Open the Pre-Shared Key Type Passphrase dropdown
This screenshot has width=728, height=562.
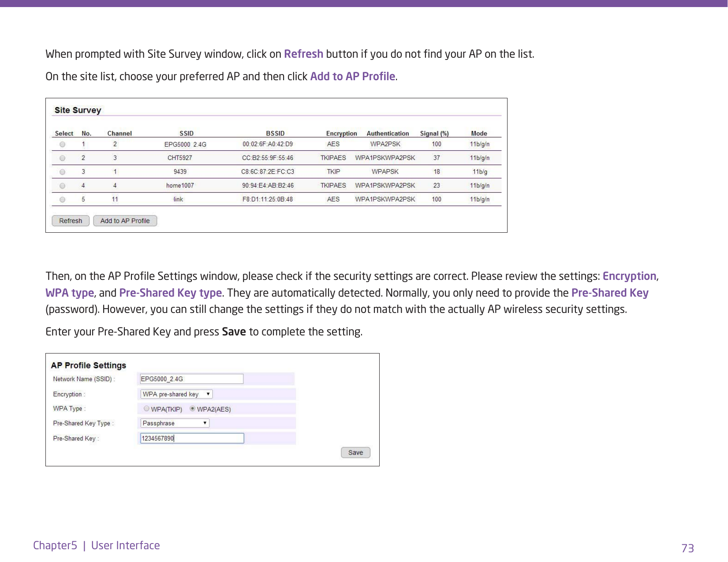pyautogui.click(x=175, y=423)
